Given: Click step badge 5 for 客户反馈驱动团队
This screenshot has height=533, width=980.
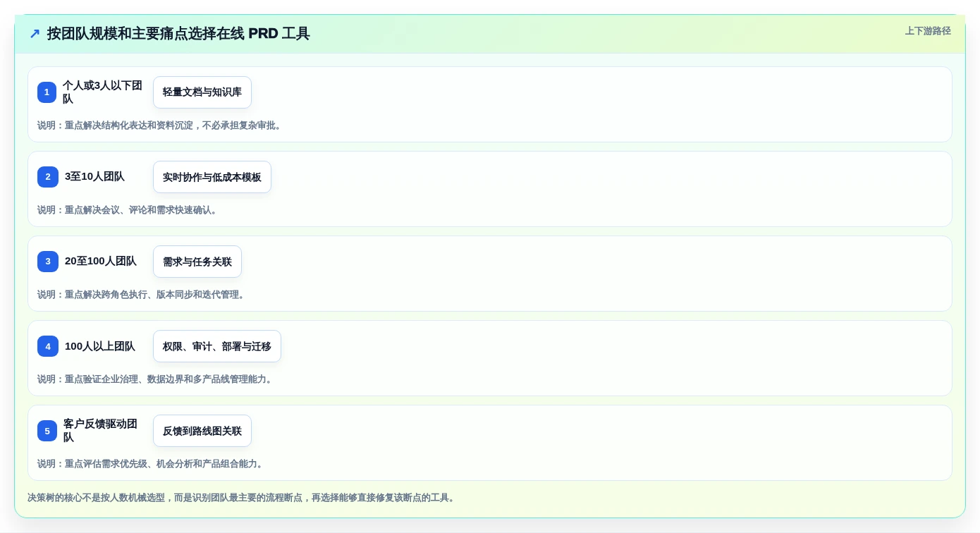Looking at the screenshot, I should point(47,431).
